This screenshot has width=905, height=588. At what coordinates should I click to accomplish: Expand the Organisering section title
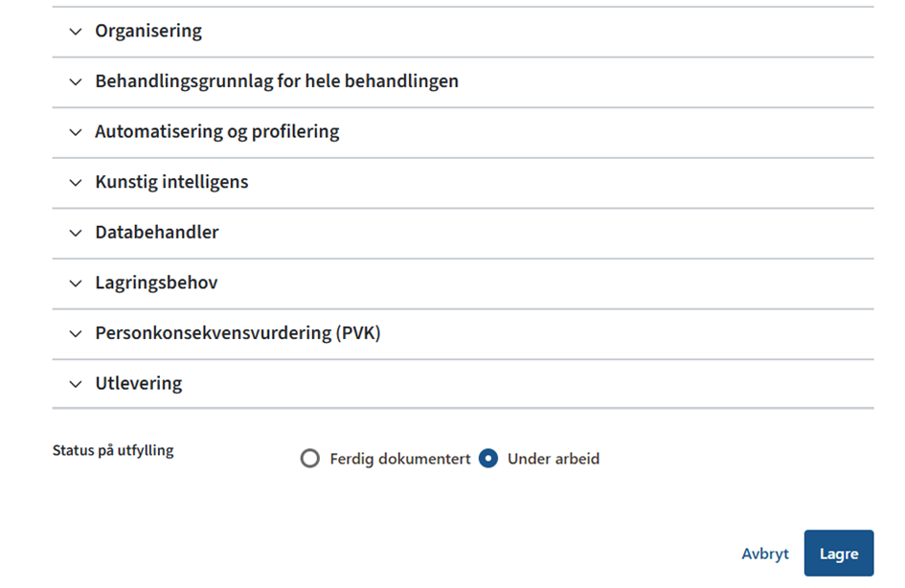click(148, 31)
